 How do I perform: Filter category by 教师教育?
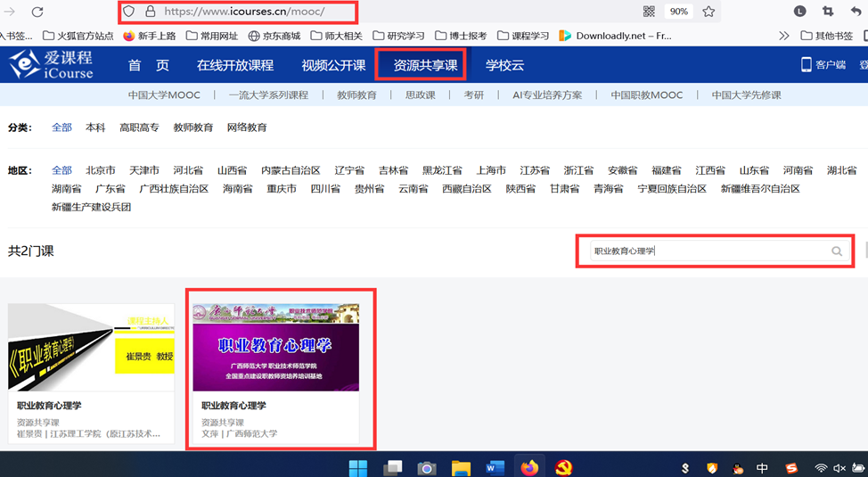pyautogui.click(x=193, y=127)
